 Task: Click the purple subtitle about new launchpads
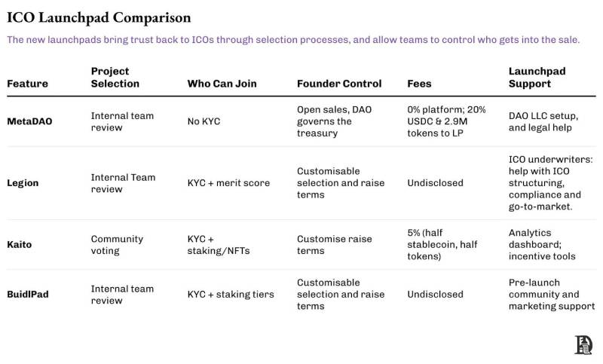[x=293, y=39]
